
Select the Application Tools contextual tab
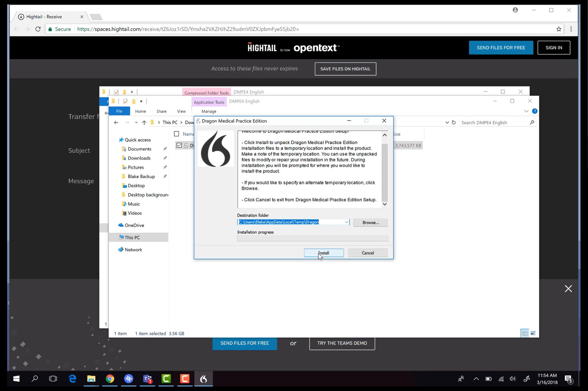click(209, 102)
